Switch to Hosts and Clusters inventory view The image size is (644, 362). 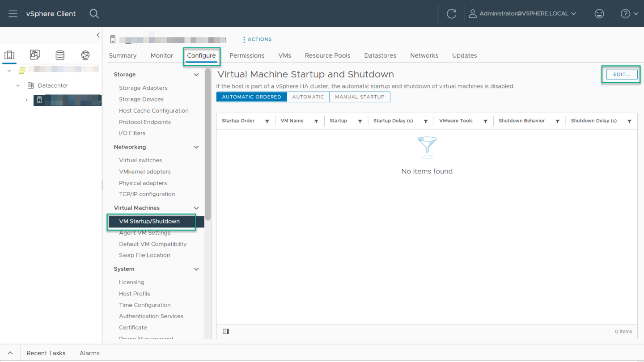click(9, 55)
